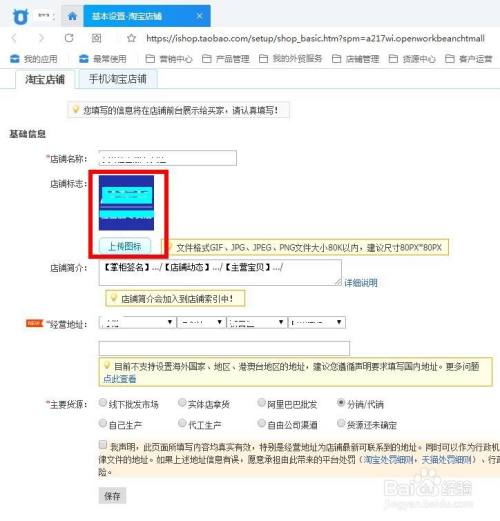Open first 经营地址 province dropdown
Image resolution: width=500 pixels, height=521 pixels.
pos(137,322)
